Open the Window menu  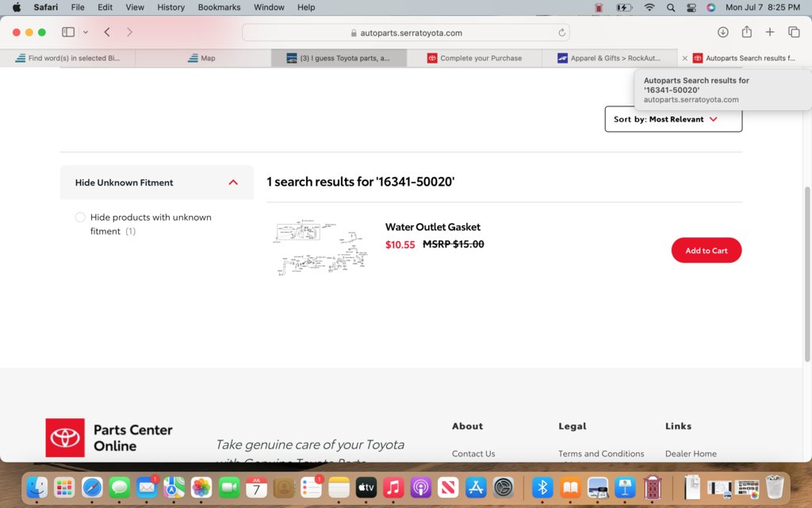pos(269,7)
